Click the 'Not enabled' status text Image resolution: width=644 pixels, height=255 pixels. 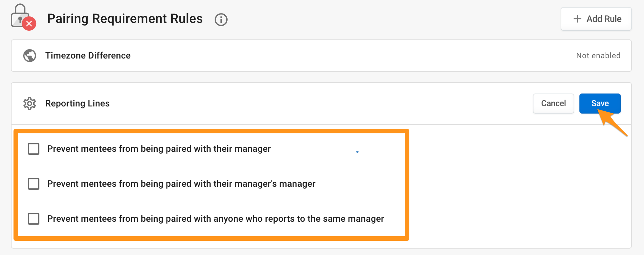click(x=598, y=56)
